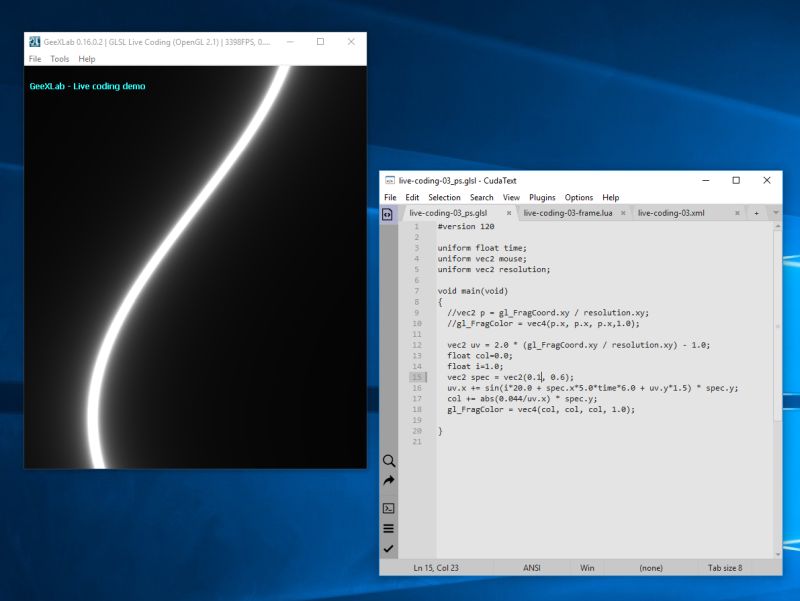Open the search magnifier icon in CudaText sidebar
The width and height of the screenshot is (800, 601).
pos(389,461)
